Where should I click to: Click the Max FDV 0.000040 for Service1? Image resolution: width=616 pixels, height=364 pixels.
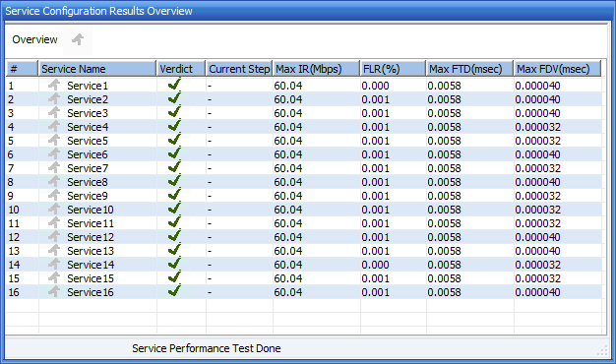[x=538, y=86]
